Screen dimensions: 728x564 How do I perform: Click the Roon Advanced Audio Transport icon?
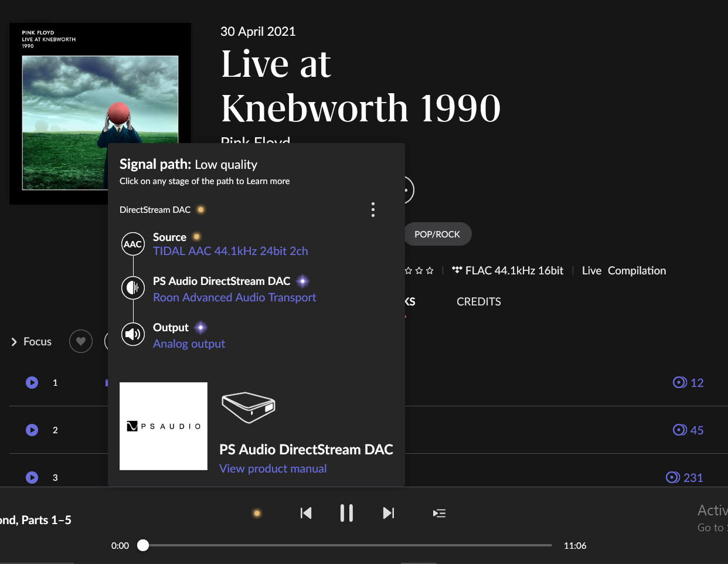[x=133, y=288]
